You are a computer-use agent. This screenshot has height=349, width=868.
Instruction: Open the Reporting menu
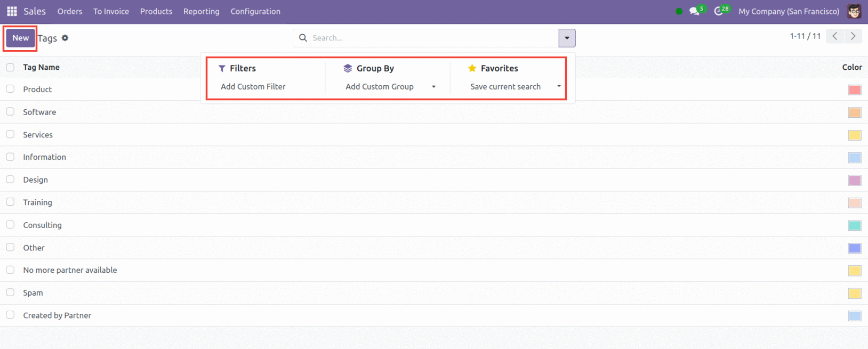(x=201, y=11)
